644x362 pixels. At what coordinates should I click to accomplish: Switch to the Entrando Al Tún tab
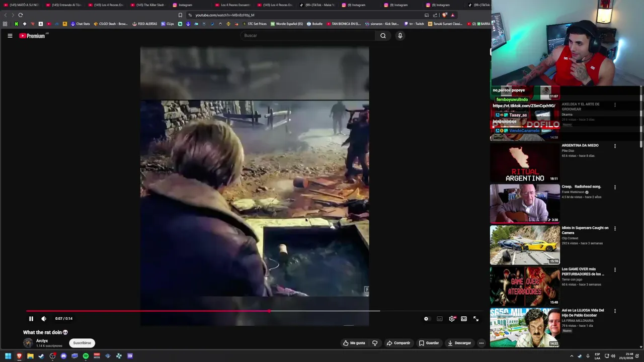(64, 5)
